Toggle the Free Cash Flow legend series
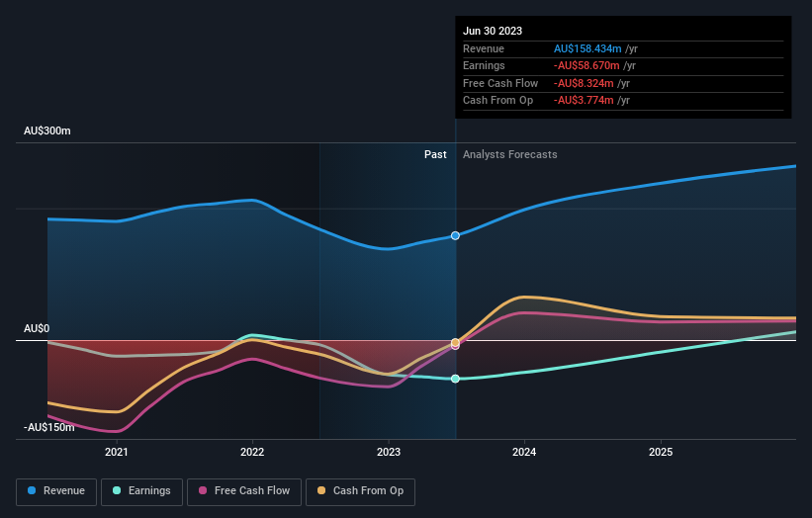 [244, 491]
